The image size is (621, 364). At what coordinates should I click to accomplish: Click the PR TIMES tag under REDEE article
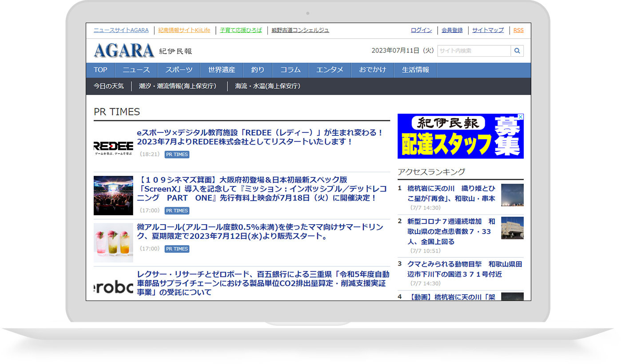(177, 154)
